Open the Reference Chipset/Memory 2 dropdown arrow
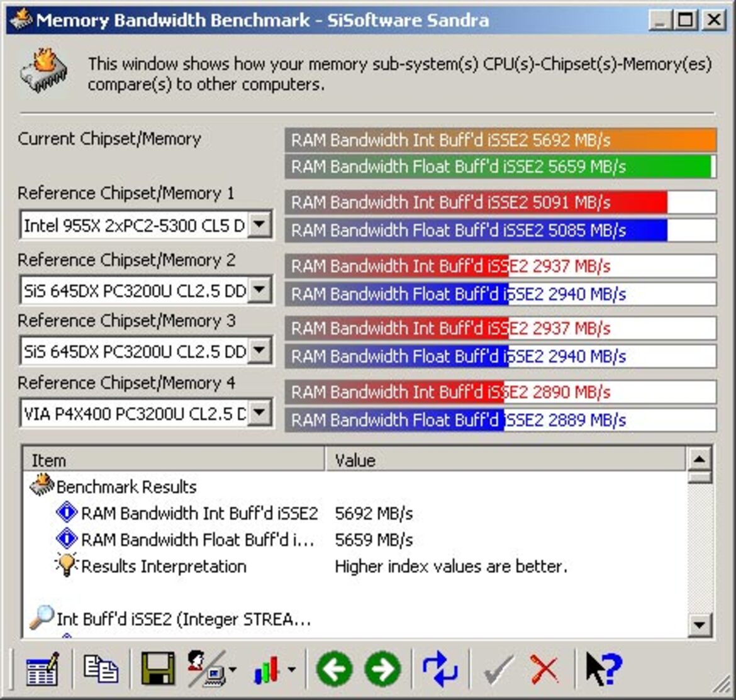Image resolution: width=736 pixels, height=700 pixels. click(x=260, y=289)
